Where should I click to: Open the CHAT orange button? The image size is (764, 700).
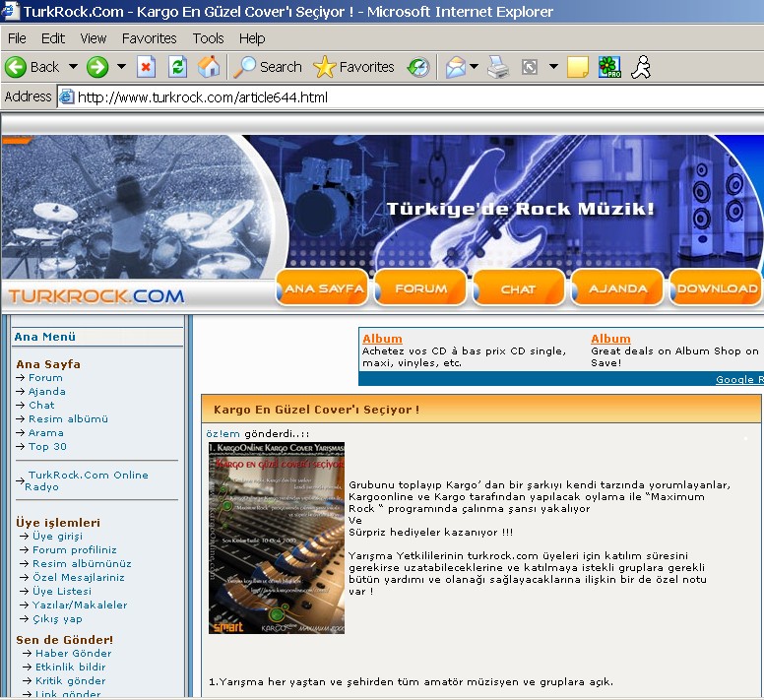point(519,288)
